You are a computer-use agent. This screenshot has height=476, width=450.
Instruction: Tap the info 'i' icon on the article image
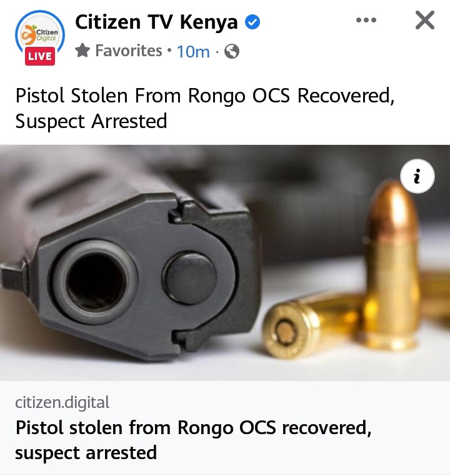coord(417,176)
